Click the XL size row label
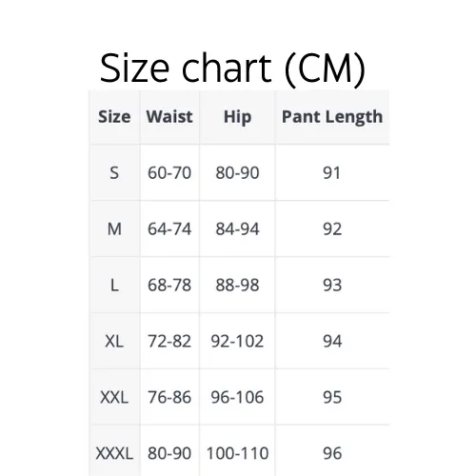This screenshot has height=476, width=476. click(x=114, y=341)
